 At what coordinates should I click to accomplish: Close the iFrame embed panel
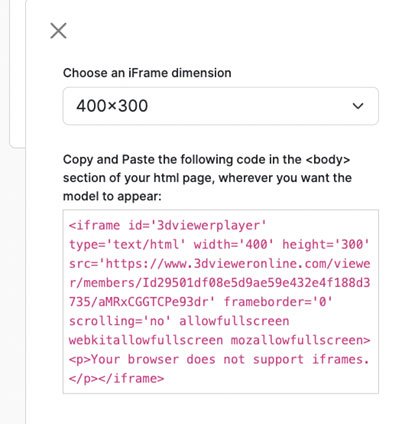pos(58,31)
